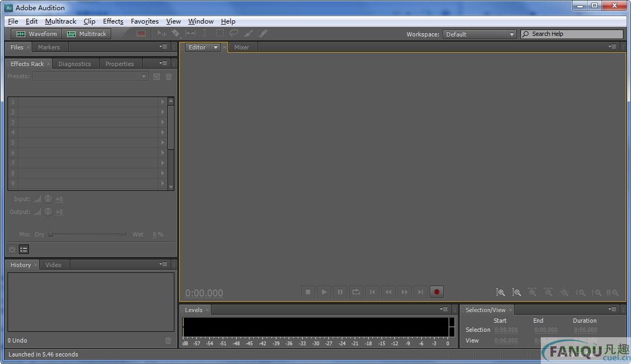Start recording with the red Record button

point(437,292)
